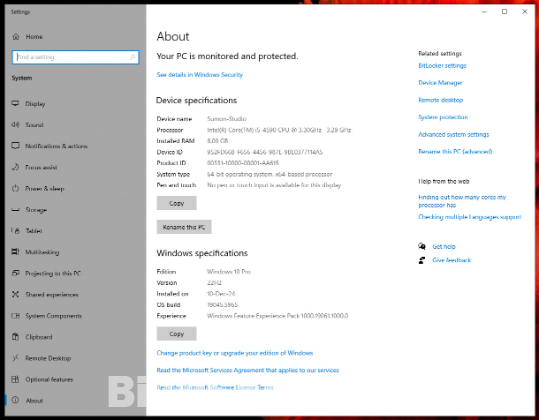Select the Shared experiences icon
This screenshot has height=420, width=539.
pos(15,295)
